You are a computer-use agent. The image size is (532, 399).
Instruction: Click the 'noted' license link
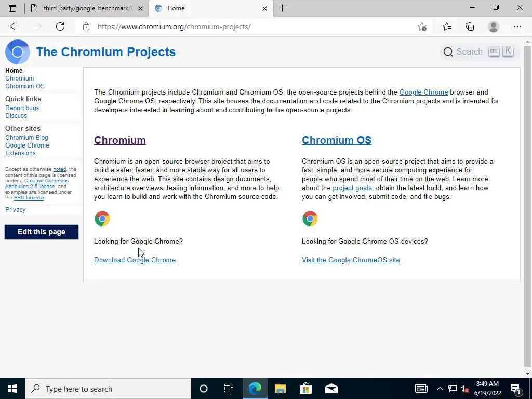(59, 169)
